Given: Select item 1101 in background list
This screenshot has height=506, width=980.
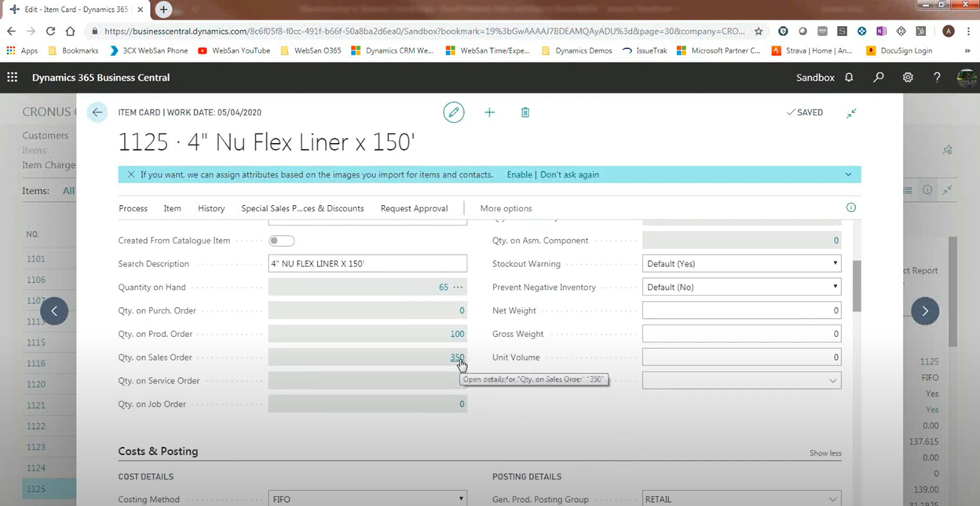Looking at the screenshot, I should pyautogui.click(x=36, y=258).
